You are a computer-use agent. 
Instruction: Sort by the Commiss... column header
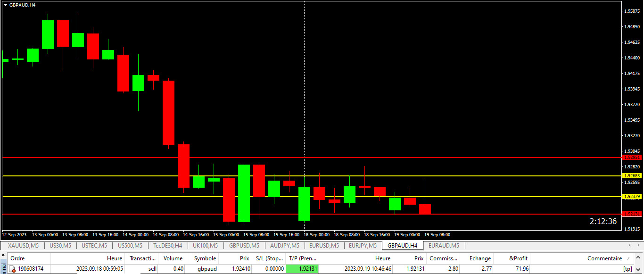tap(443, 258)
